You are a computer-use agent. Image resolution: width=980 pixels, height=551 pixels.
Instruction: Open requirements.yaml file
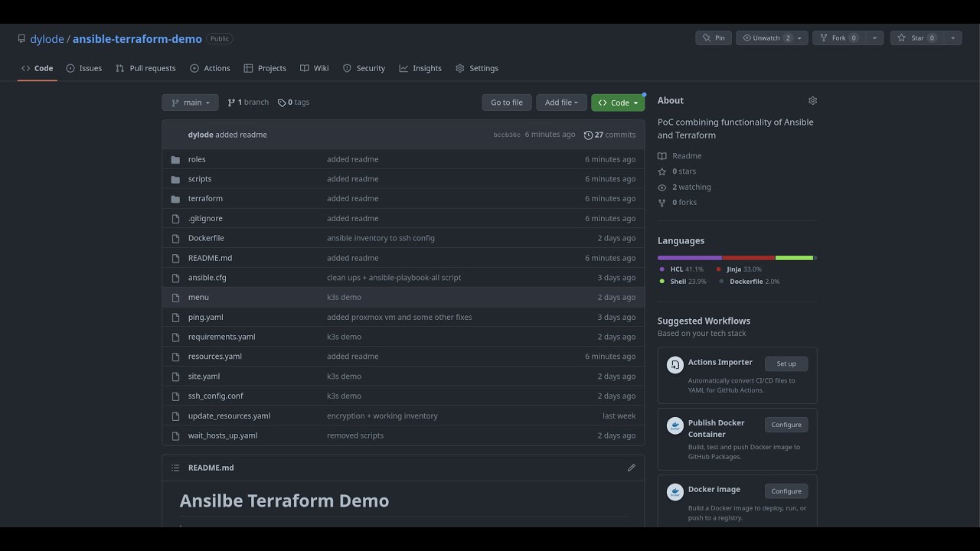pos(222,337)
